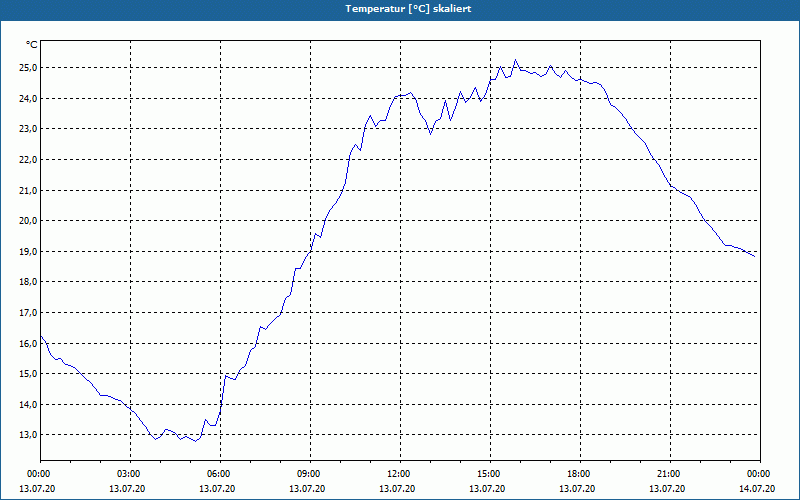Screen dimensions: 800x500
Task: Select the 18,0 Y-axis label
Action: click(28, 282)
